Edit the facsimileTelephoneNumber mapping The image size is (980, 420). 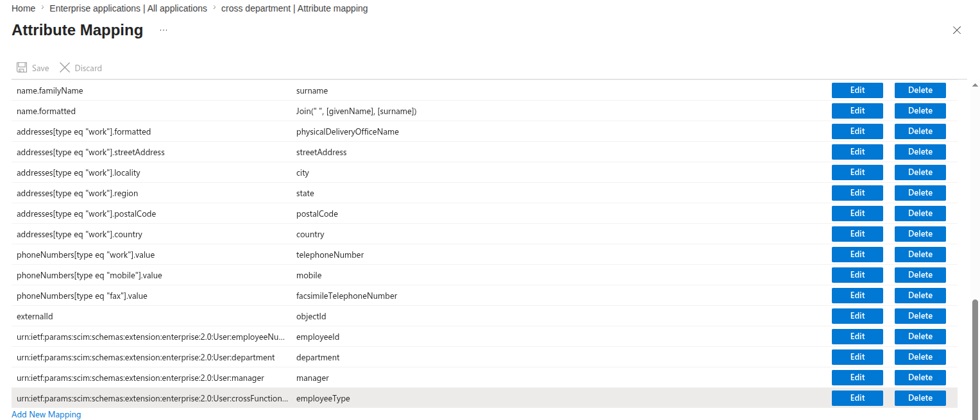tap(857, 296)
